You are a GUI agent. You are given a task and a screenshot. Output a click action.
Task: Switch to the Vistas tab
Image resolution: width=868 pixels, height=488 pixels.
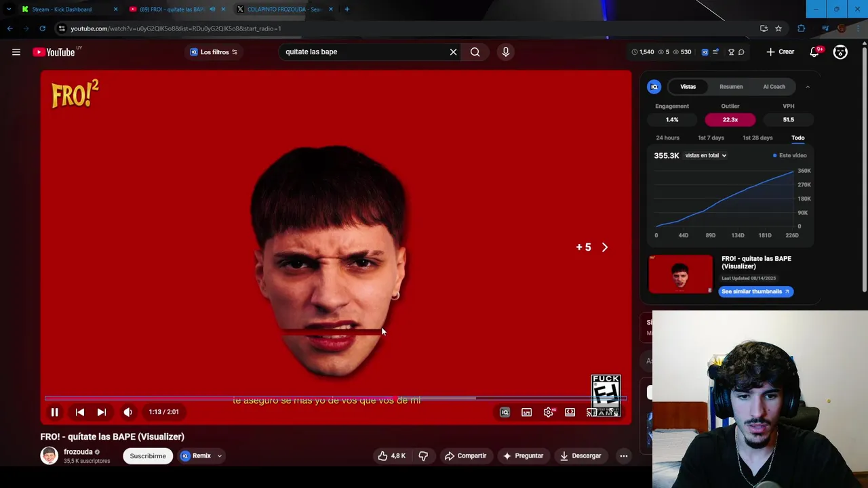[x=688, y=87]
